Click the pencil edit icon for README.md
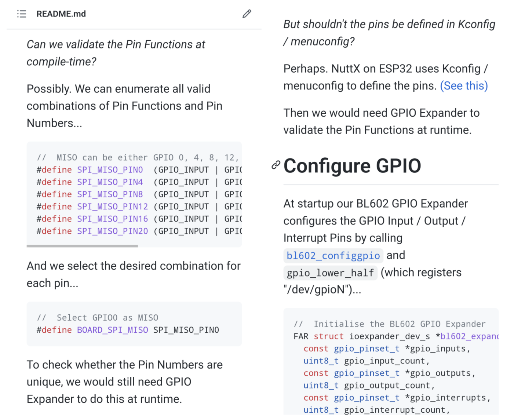Screen dimensions: 525x420 (x=247, y=14)
